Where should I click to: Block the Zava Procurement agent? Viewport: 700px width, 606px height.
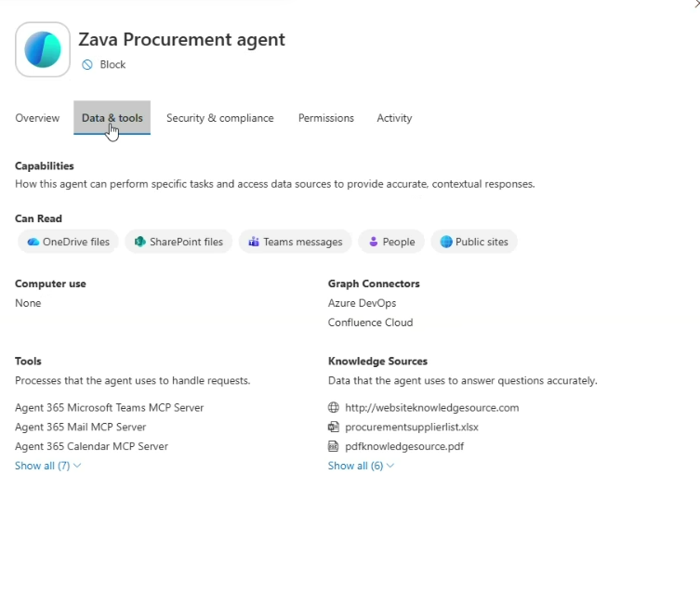pyautogui.click(x=112, y=65)
